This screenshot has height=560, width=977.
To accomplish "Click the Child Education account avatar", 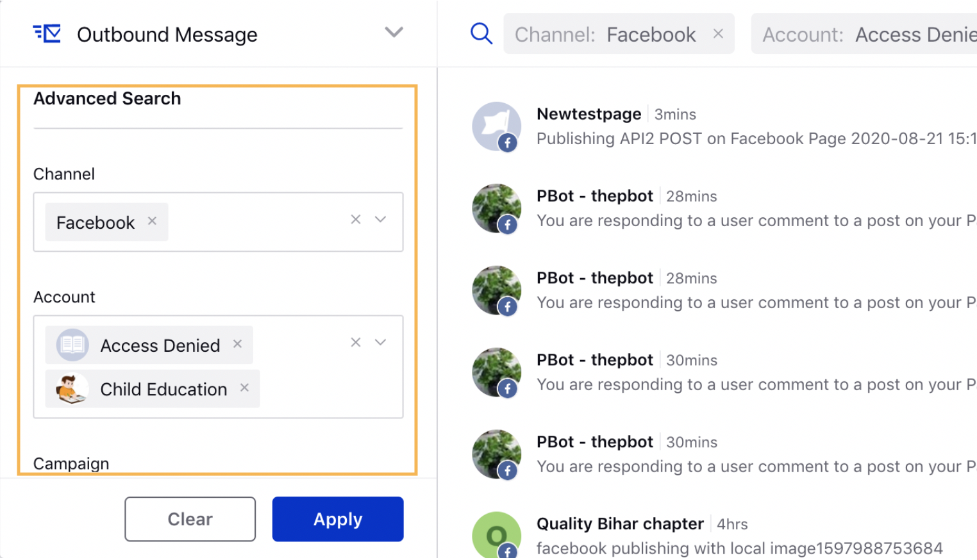I will click(x=72, y=389).
